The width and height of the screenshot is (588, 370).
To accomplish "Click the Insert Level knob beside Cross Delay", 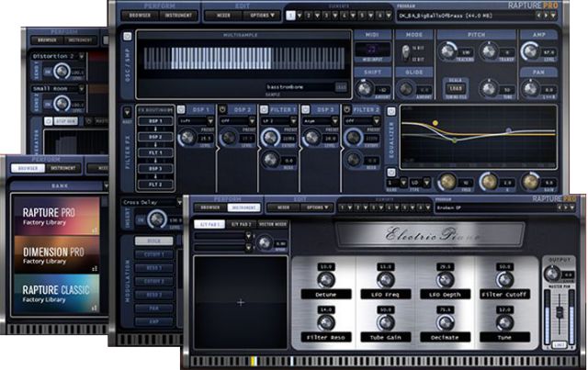I will pos(157,219).
